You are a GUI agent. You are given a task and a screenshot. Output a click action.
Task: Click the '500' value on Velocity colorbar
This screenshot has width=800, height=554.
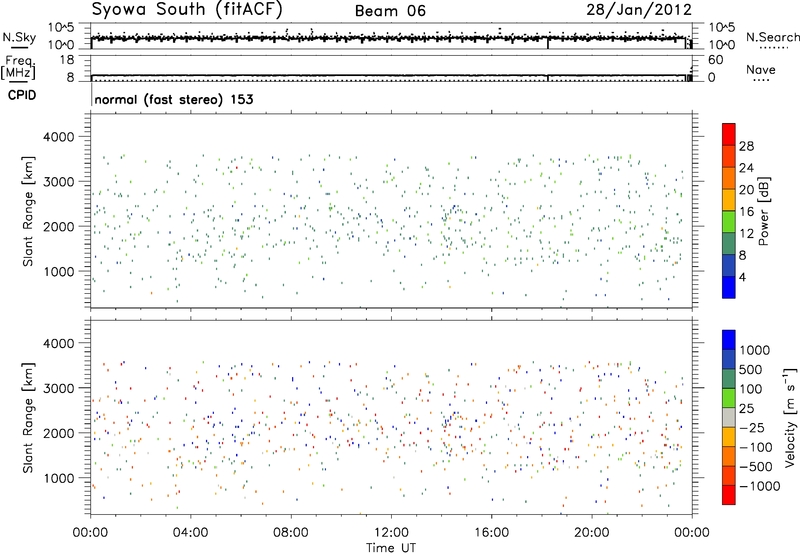751,369
